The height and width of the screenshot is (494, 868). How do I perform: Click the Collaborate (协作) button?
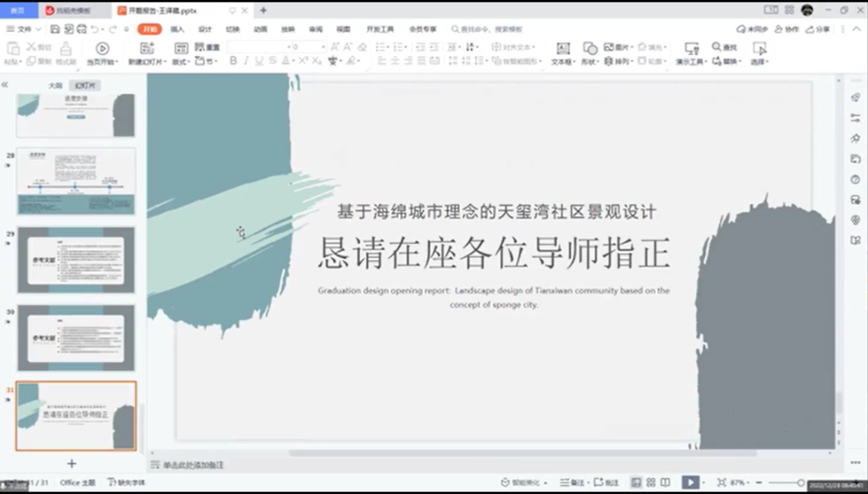788,29
